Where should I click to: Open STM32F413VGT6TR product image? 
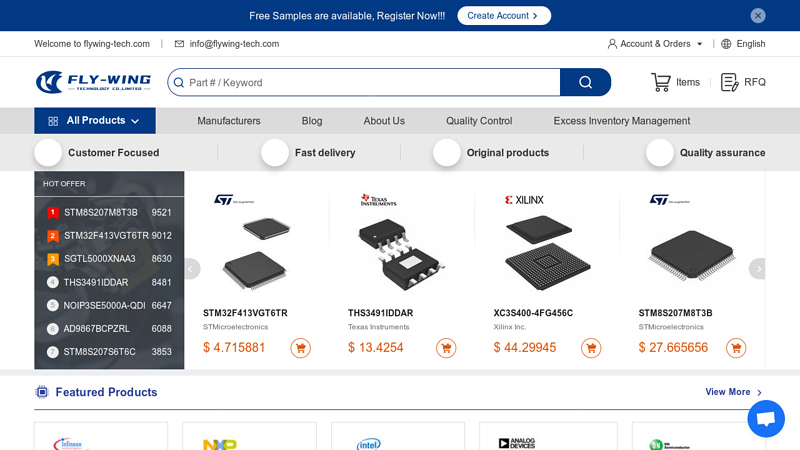pos(255,254)
